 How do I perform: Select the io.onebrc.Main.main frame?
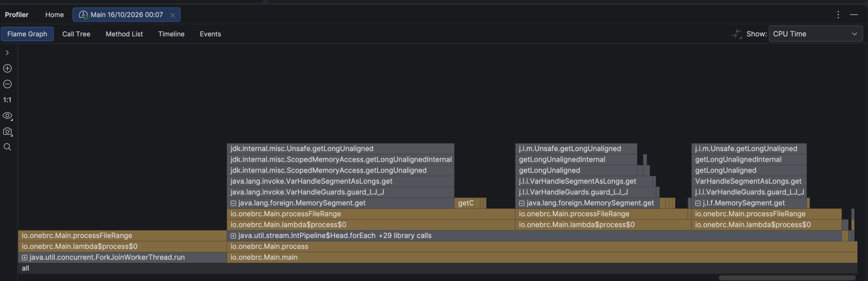click(x=542, y=257)
